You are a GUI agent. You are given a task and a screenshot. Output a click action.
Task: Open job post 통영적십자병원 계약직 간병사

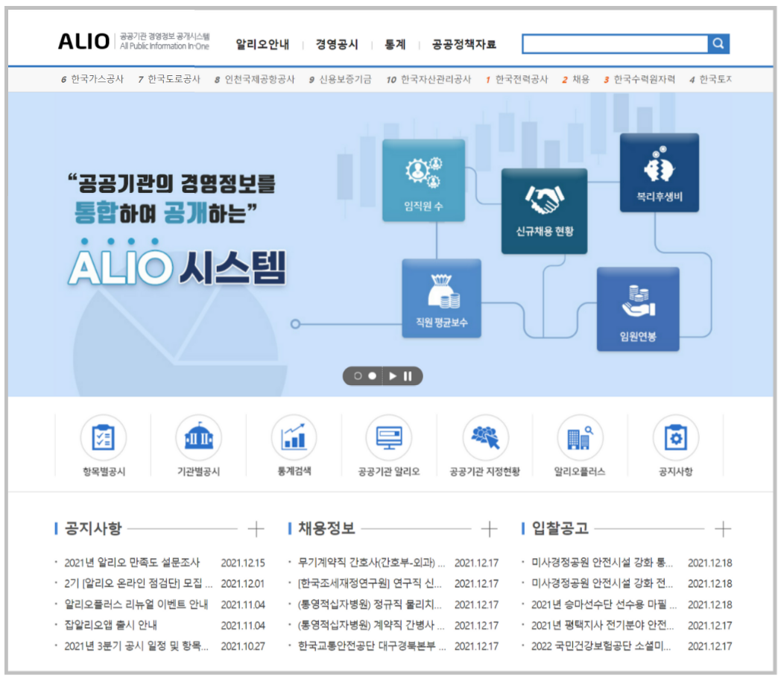[x=371, y=625]
